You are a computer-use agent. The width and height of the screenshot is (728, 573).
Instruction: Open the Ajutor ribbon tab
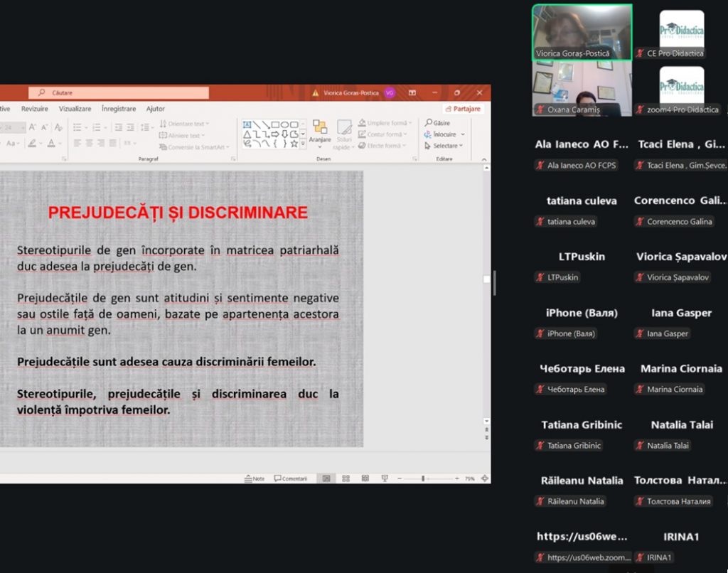pyautogui.click(x=155, y=109)
